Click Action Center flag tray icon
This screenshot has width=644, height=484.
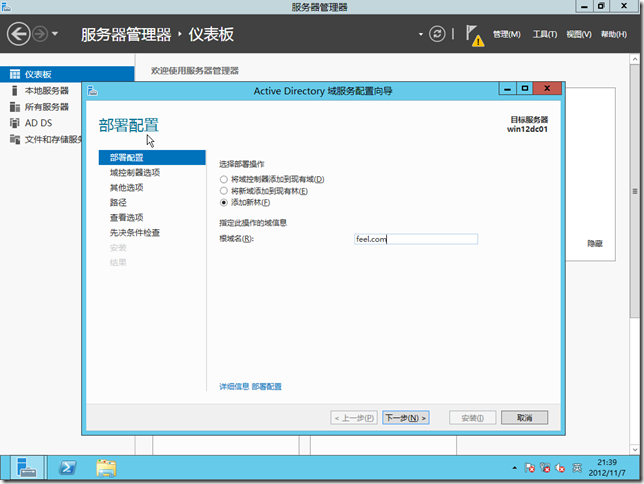click(x=530, y=468)
